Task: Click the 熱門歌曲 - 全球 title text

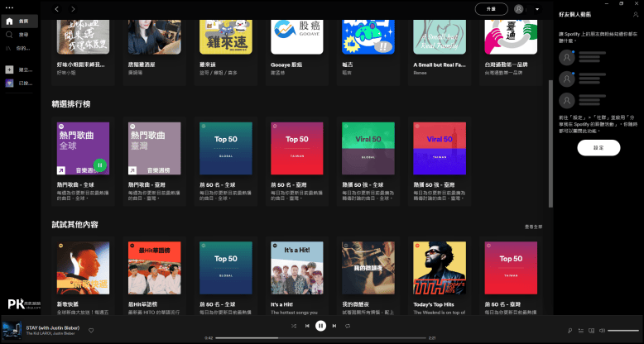Action: 76,184
